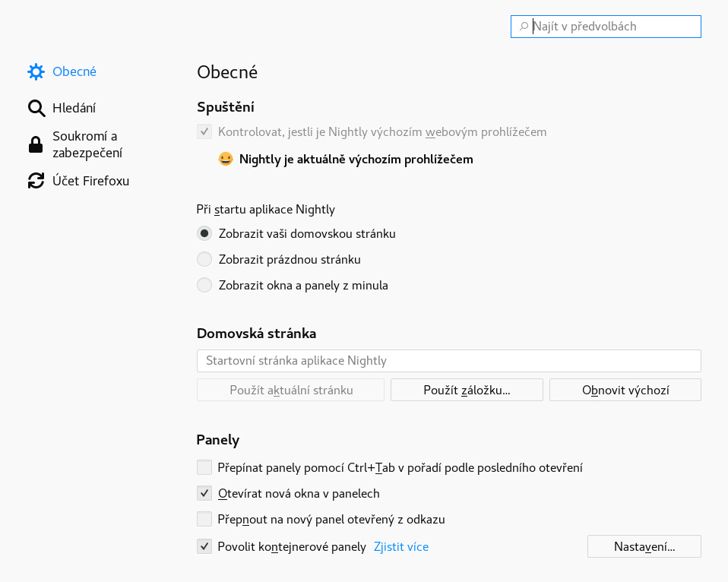This screenshot has height=582, width=728.
Task: Open the Účet Firefoxu category
Action: (x=90, y=181)
